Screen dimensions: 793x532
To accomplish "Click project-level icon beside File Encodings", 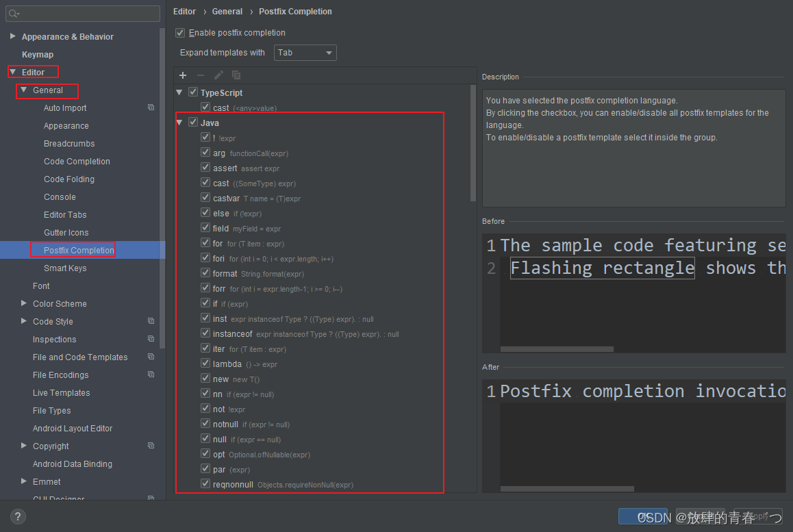I will click(151, 375).
